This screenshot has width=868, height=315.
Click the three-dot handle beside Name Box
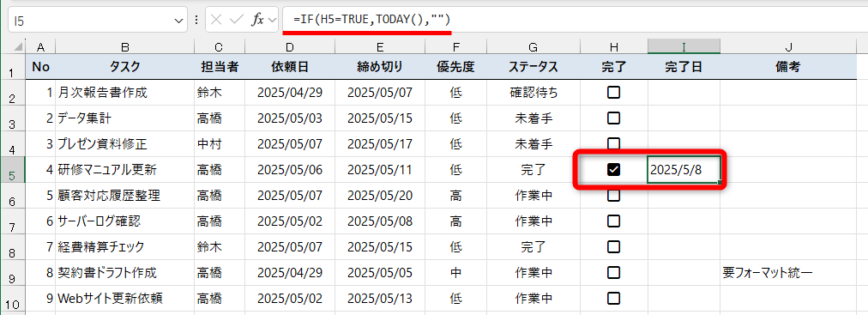tap(196, 21)
